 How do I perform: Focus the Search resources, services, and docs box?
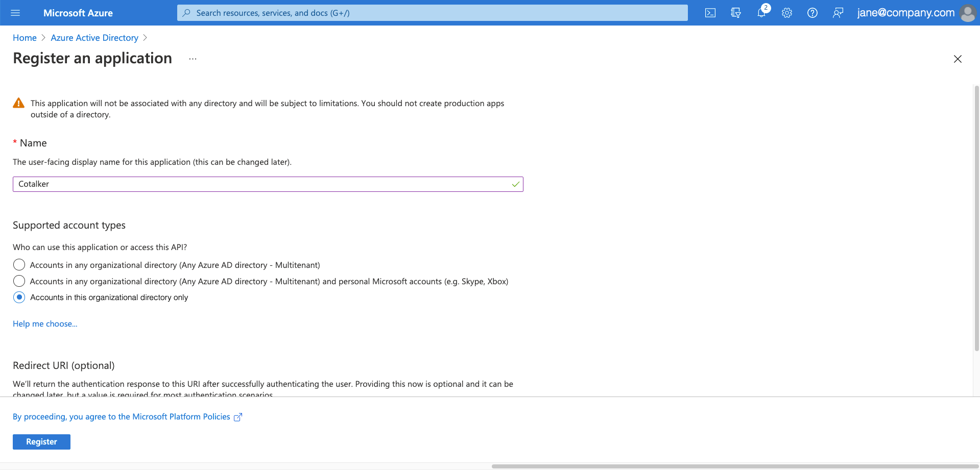[432, 13]
